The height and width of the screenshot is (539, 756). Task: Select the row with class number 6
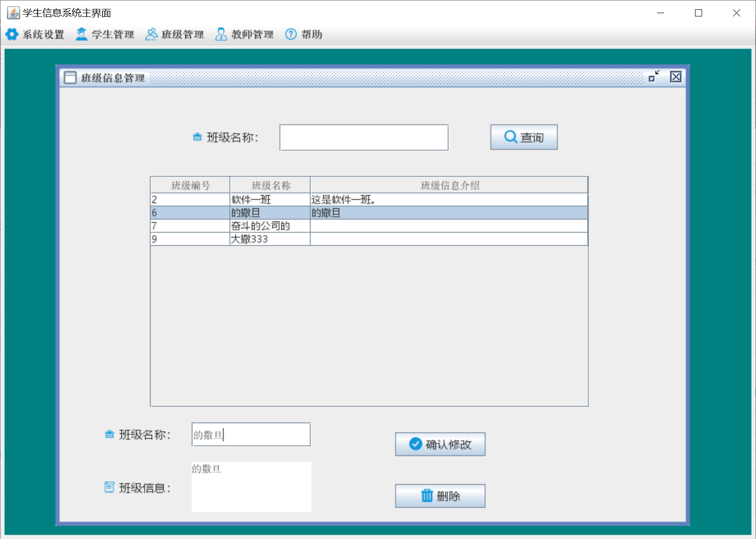[369, 213]
